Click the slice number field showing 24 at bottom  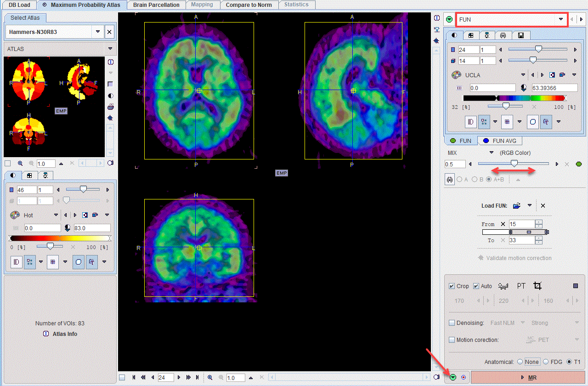tap(166, 378)
